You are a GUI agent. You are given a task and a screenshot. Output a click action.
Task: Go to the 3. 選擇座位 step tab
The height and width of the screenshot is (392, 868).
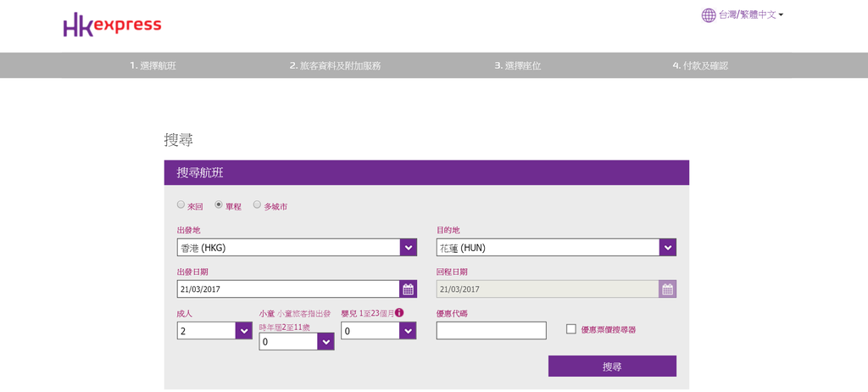coord(518,65)
